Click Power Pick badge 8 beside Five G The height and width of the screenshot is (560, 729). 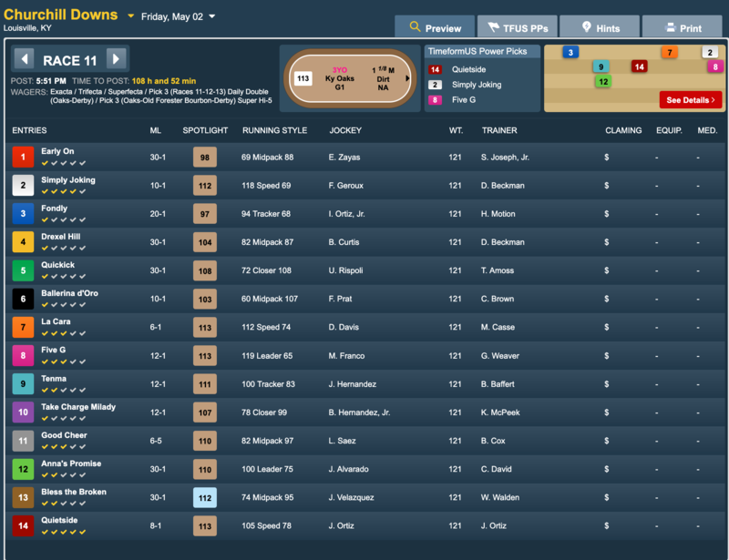point(435,100)
